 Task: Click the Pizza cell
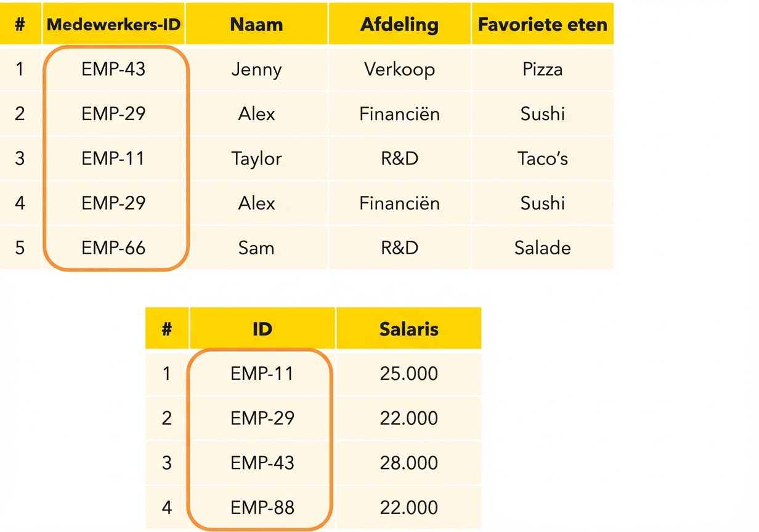pos(542,70)
